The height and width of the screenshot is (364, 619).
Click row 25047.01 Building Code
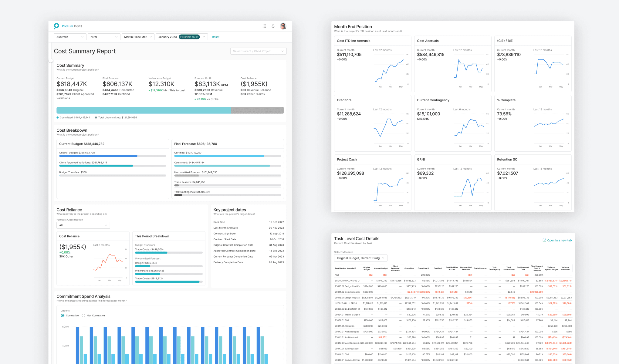point(453,349)
